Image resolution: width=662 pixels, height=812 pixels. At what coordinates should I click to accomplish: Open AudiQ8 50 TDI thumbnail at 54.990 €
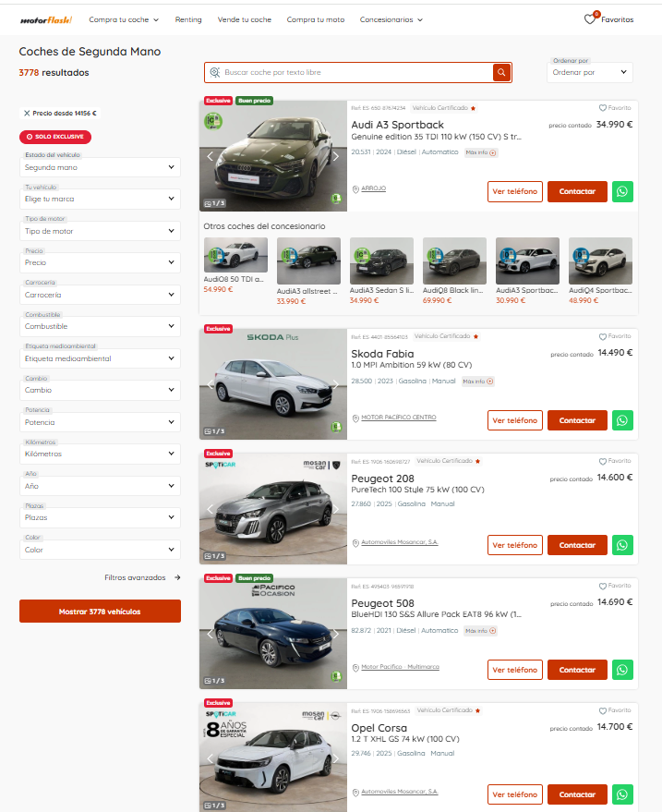[235, 255]
